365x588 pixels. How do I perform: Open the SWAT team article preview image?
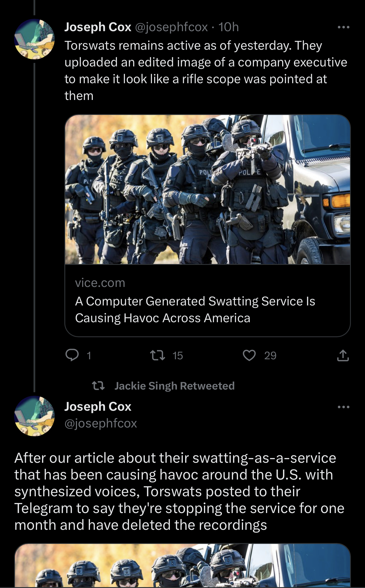pyautogui.click(x=207, y=189)
